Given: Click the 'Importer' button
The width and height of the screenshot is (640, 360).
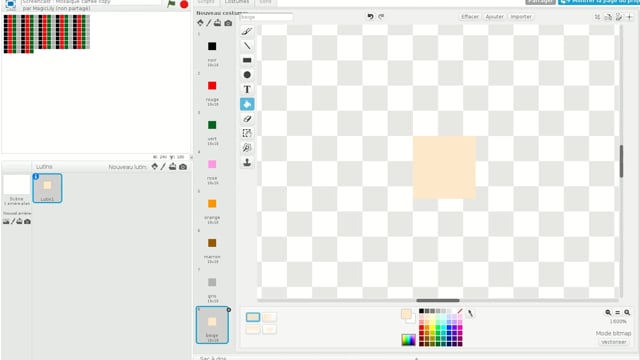Looking at the screenshot, I should click(x=521, y=17).
